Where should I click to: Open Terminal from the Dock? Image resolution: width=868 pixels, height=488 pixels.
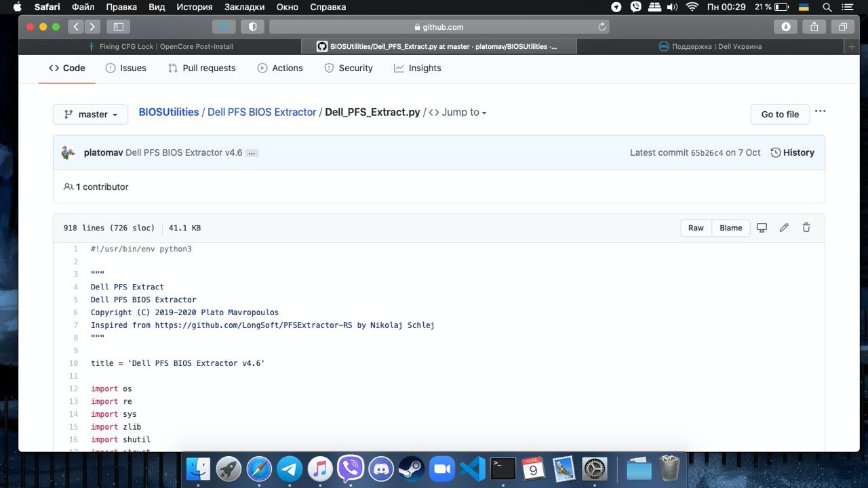point(503,468)
